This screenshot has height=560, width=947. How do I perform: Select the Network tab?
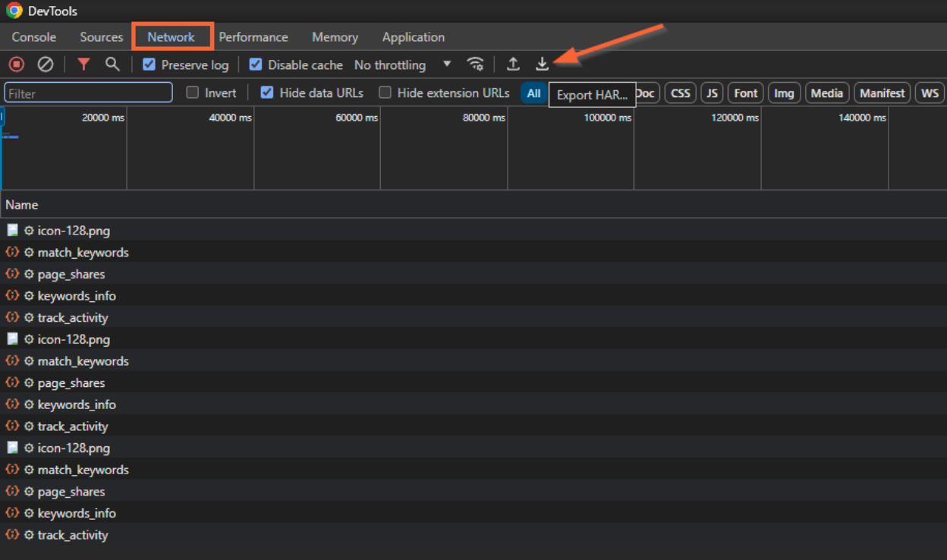click(171, 37)
